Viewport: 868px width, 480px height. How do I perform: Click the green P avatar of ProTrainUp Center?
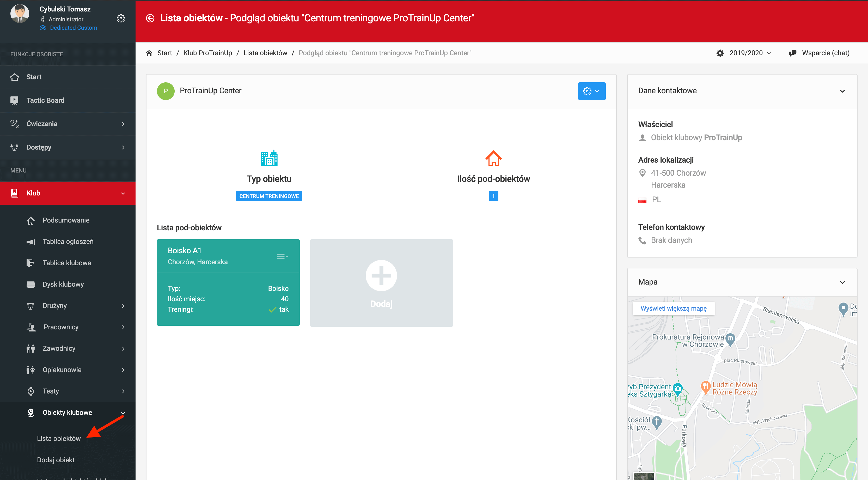point(166,91)
